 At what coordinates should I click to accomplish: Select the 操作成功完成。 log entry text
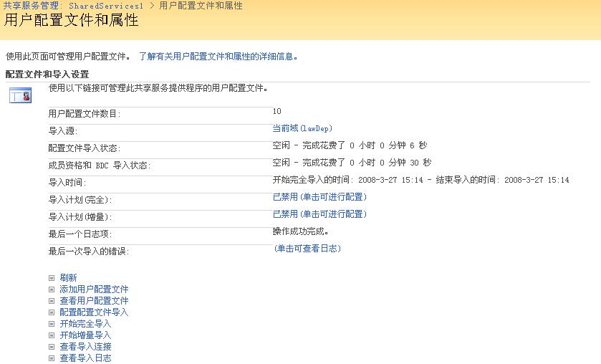click(301, 231)
